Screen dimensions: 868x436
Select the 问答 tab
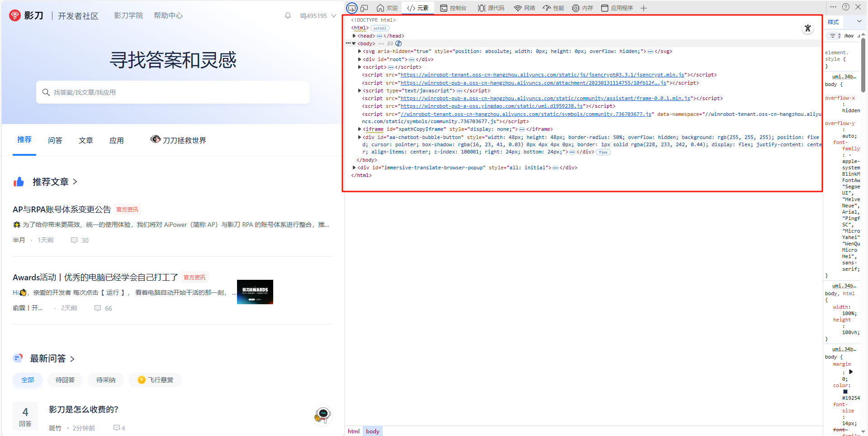(x=55, y=140)
